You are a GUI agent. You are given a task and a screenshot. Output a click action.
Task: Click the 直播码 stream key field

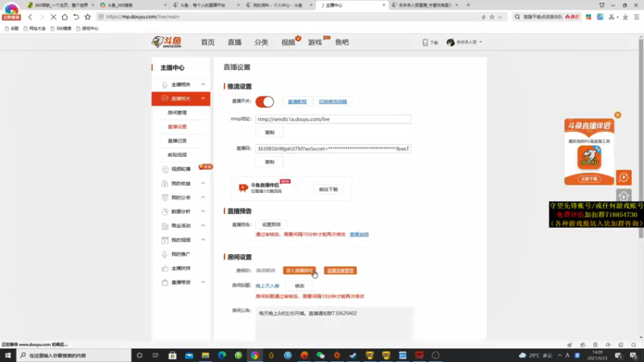pos(333,149)
